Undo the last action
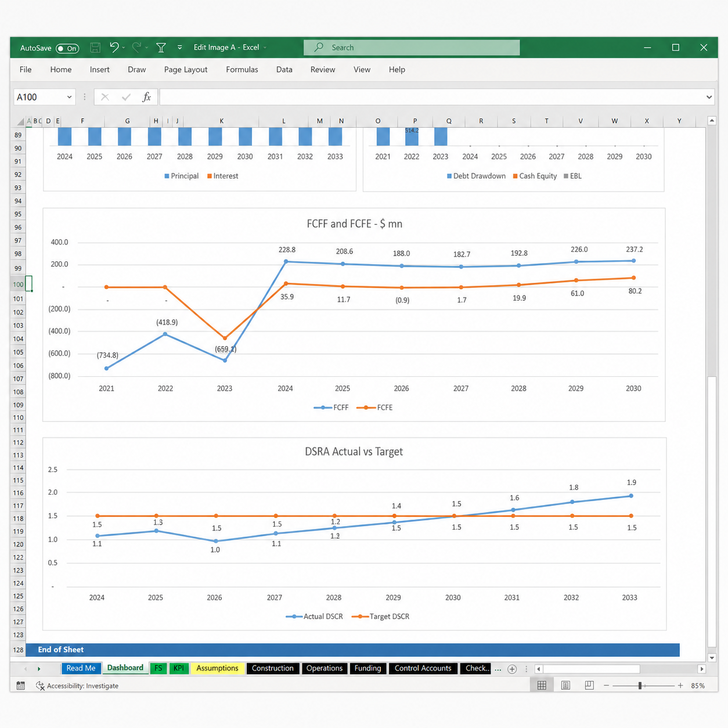Viewport: 728px width, 728px height. [114, 48]
